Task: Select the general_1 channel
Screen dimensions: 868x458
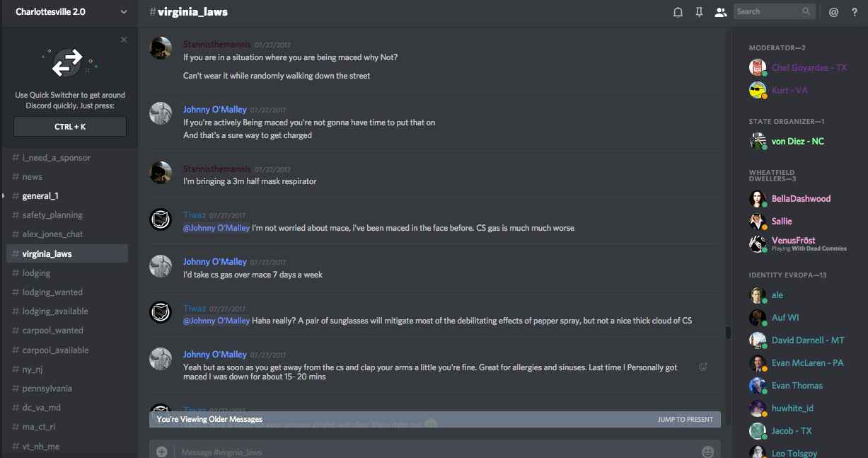Action: [40, 196]
